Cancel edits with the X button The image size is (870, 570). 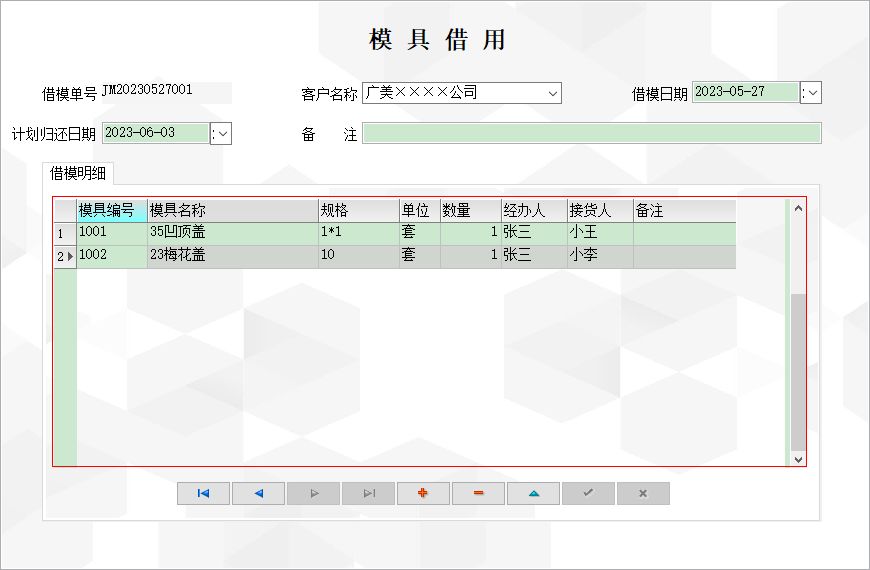pos(643,493)
